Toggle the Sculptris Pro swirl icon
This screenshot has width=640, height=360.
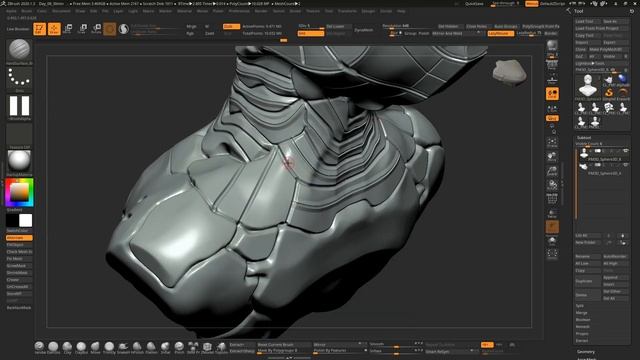click(123, 29)
